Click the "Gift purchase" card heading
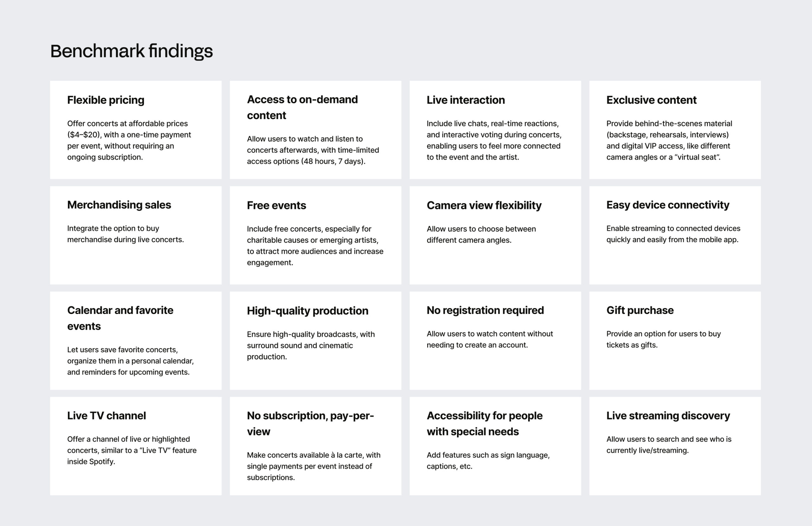Image resolution: width=812 pixels, height=526 pixels. pos(640,310)
